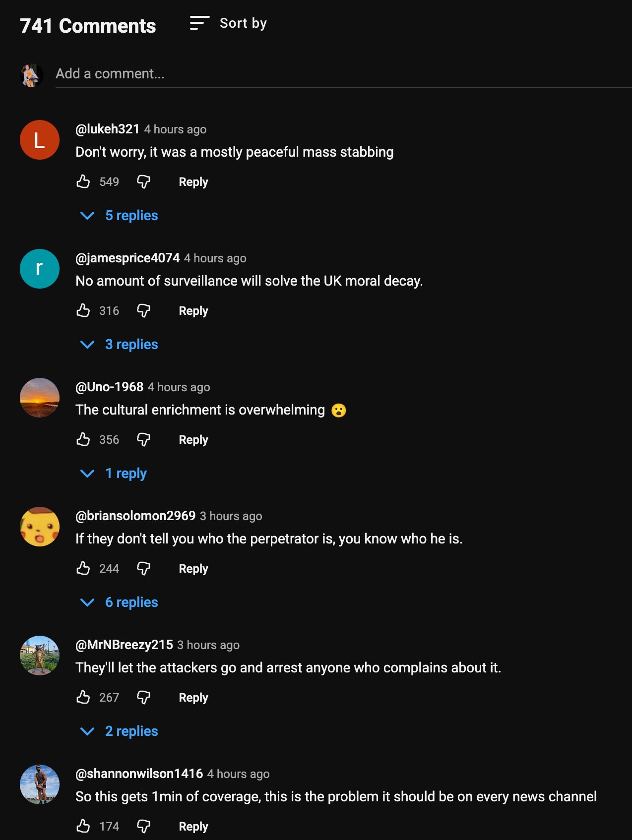Click the Add a comment field
This screenshot has width=632, height=840.
coord(198,73)
